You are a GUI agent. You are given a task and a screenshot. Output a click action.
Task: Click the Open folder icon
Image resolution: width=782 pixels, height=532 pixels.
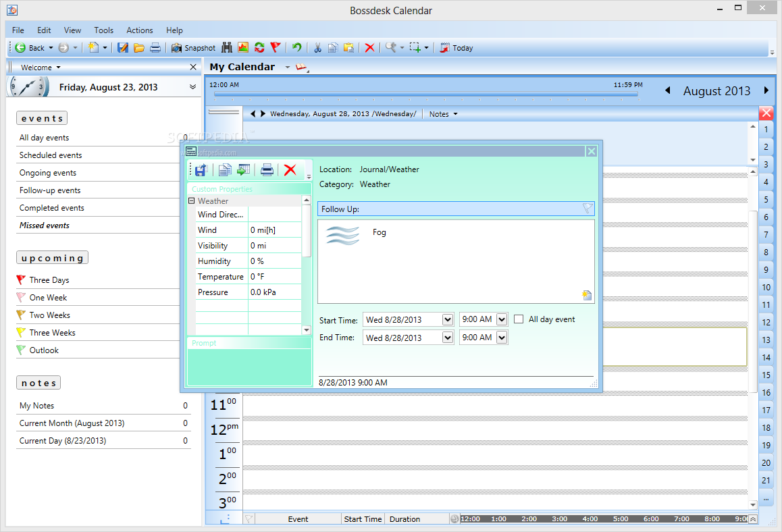click(139, 48)
